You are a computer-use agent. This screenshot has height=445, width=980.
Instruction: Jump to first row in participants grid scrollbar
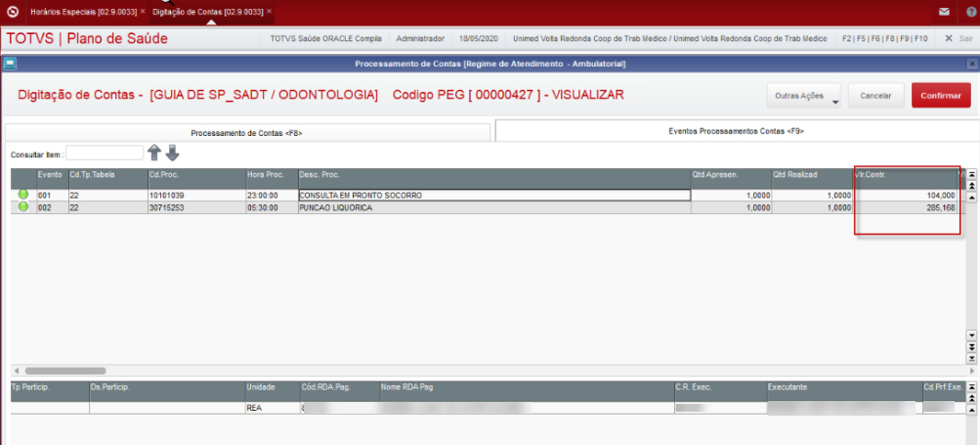972,387
